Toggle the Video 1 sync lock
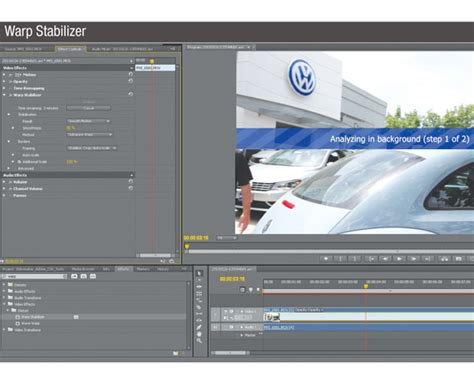 pos(231,311)
